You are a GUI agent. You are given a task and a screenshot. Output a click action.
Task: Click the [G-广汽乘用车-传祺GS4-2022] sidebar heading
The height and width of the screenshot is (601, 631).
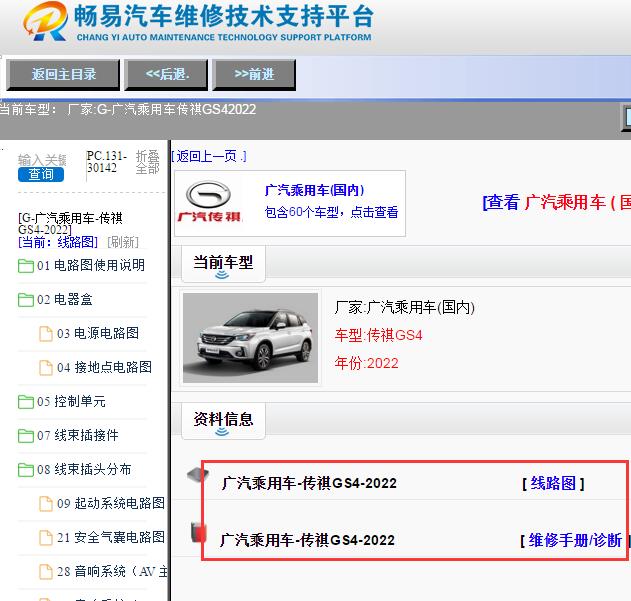click(x=70, y=224)
